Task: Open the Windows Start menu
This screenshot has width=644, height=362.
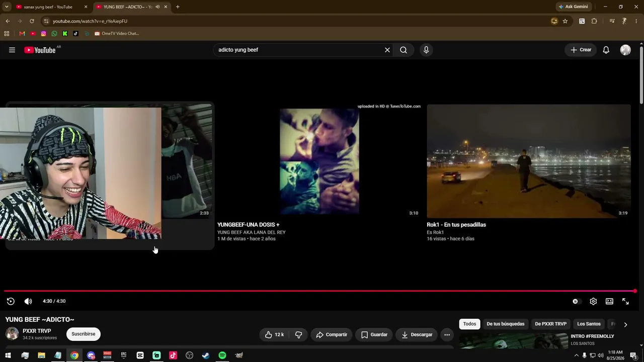Action: 8,355
